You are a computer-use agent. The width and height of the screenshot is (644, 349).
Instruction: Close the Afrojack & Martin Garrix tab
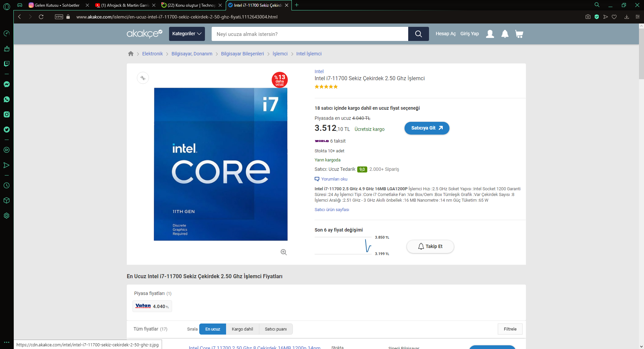coord(154,5)
